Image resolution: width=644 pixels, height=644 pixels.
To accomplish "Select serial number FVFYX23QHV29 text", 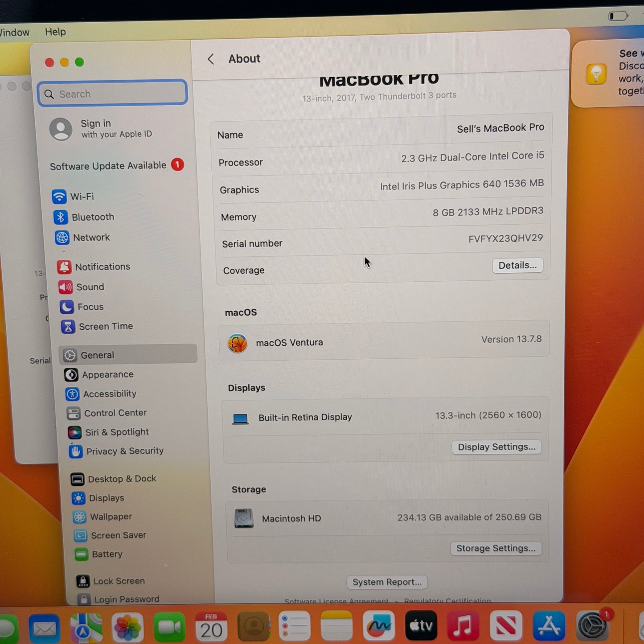I will pos(505,238).
